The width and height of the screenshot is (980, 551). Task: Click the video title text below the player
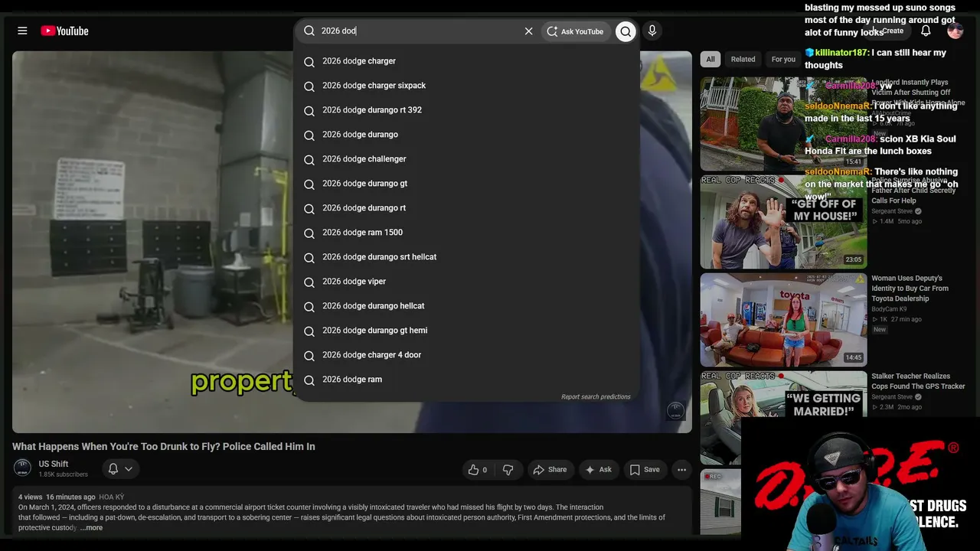click(164, 446)
